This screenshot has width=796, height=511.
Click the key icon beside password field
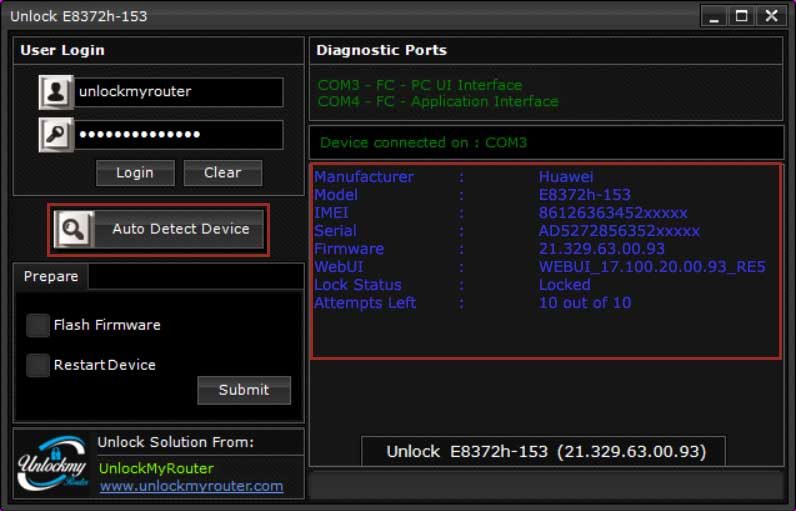(56, 134)
